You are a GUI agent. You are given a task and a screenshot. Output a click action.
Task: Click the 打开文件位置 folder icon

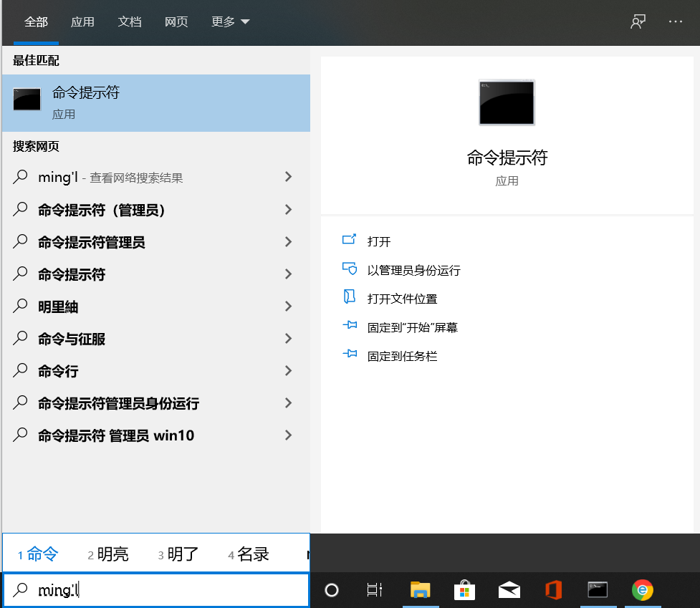[349, 296]
